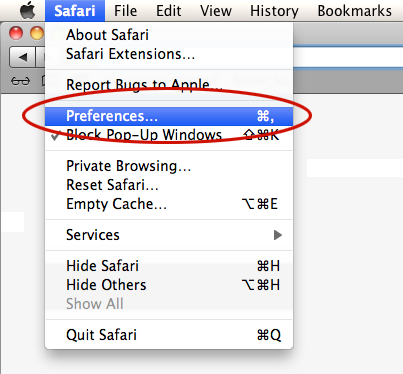This screenshot has width=403, height=374.
Task: Select Quit Safari
Action: 169,335
